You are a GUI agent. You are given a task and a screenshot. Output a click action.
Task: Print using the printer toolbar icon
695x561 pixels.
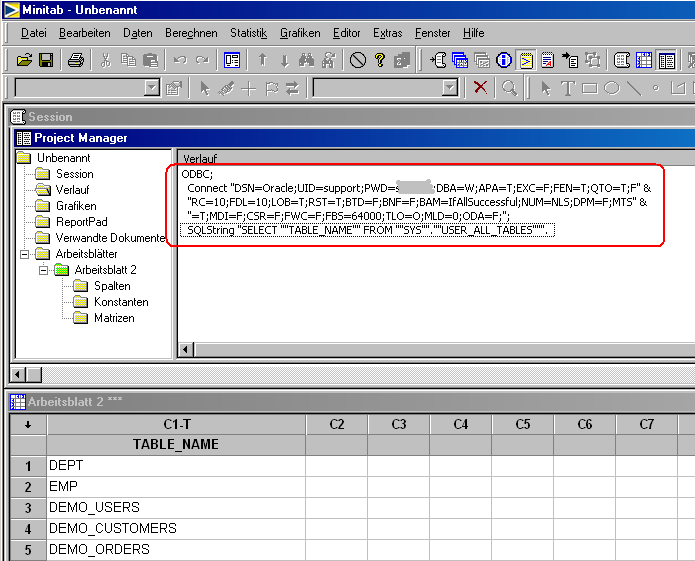tap(76, 60)
